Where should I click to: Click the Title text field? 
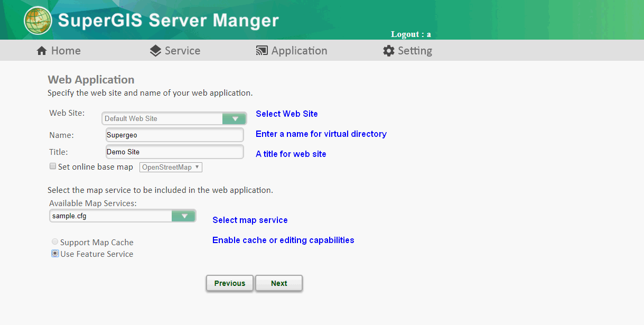tap(174, 152)
